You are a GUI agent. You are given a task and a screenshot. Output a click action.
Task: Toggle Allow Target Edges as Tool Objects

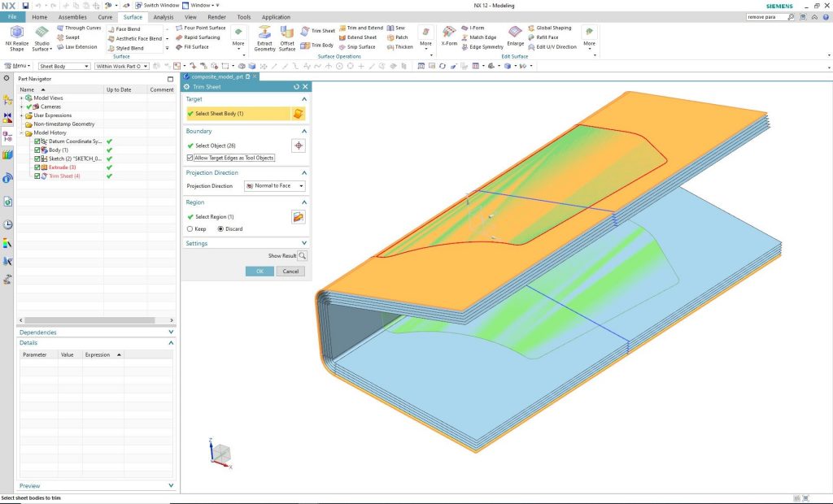point(190,158)
